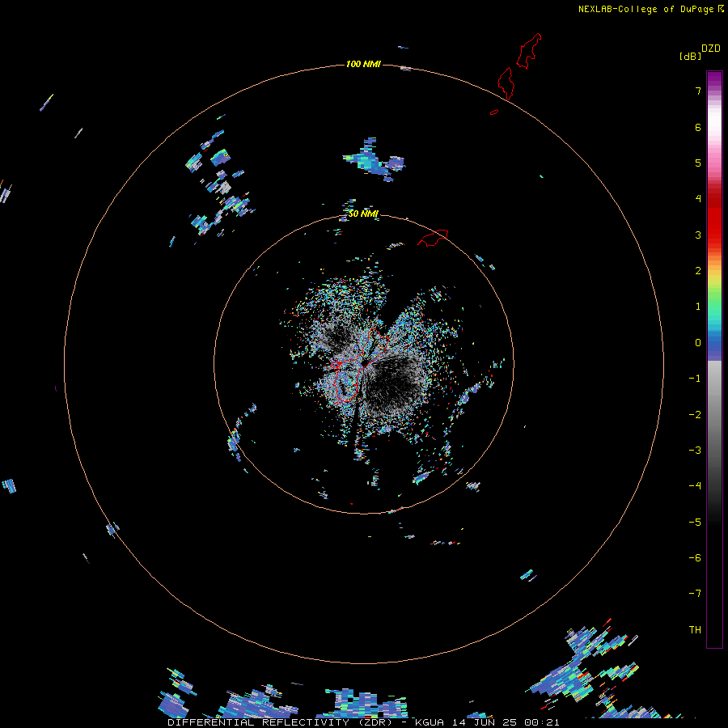Click the northernmost red island outline at top right

[530, 51]
